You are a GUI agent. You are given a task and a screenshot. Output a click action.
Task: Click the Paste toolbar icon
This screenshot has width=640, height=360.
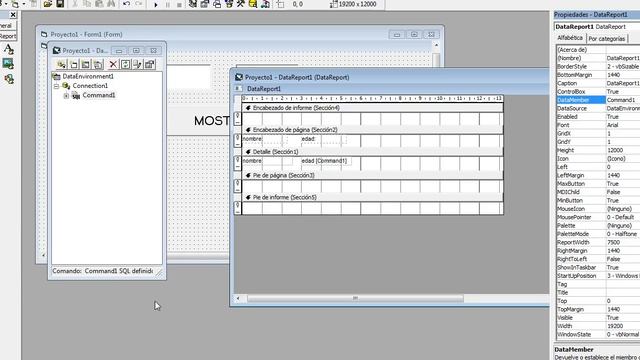click(99, 4)
